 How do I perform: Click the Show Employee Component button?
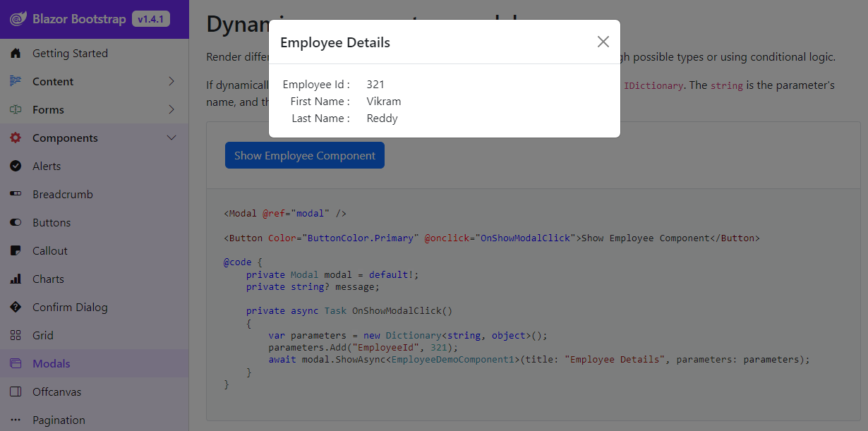[x=305, y=155]
